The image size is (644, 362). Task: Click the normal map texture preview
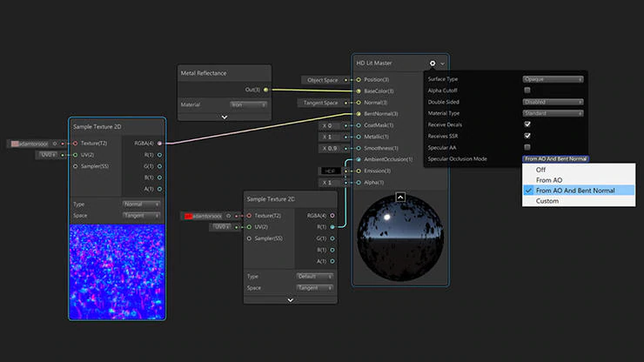pyautogui.click(x=117, y=272)
